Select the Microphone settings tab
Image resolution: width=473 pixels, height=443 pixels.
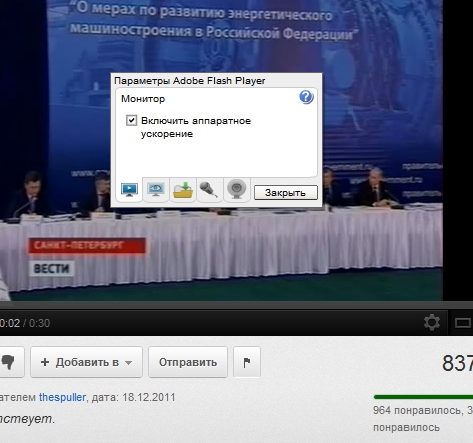coord(209,190)
